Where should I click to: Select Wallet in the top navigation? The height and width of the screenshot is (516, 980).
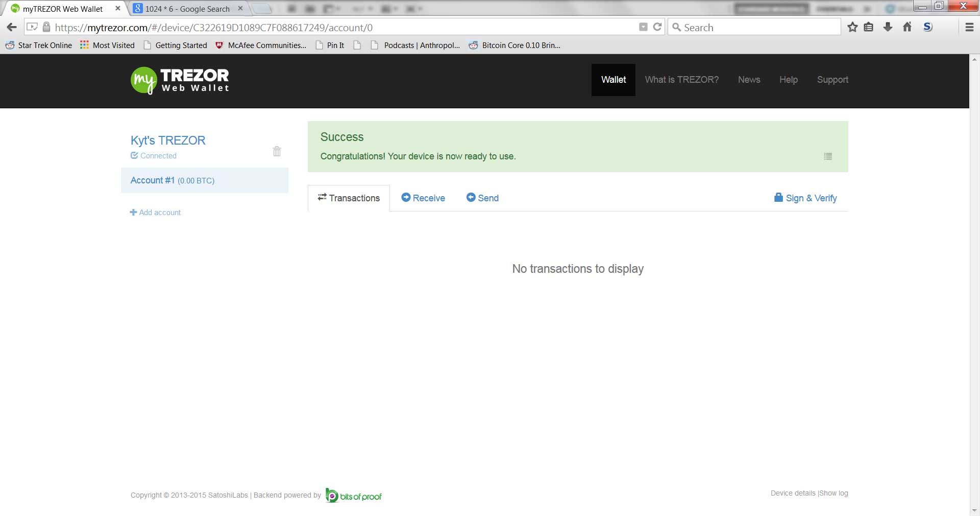coord(614,80)
